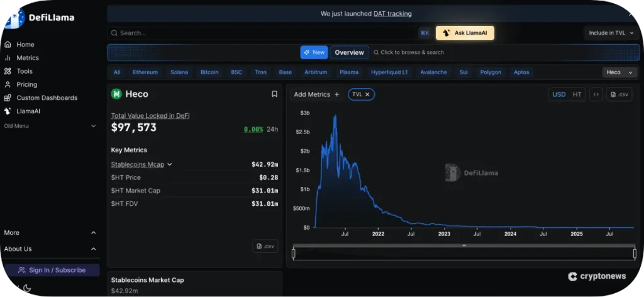Select the Solana chain filter

179,72
